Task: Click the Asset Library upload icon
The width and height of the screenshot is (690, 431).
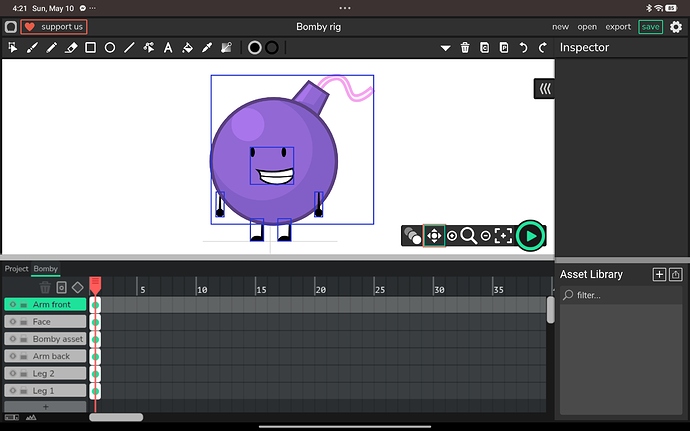Action: pyautogui.click(x=675, y=275)
